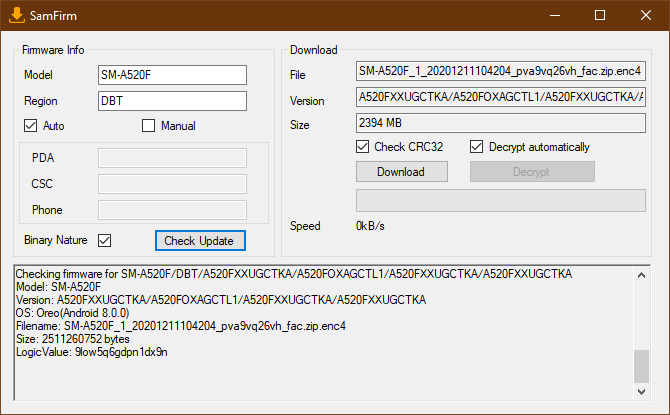
Task: Click the Version field in the Download group
Action: 501,97
